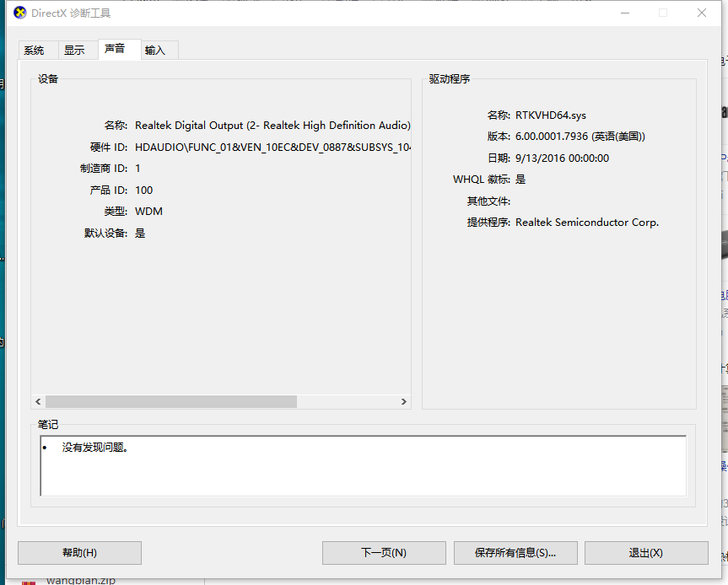Exit using the 退出(X) button

coord(645,553)
